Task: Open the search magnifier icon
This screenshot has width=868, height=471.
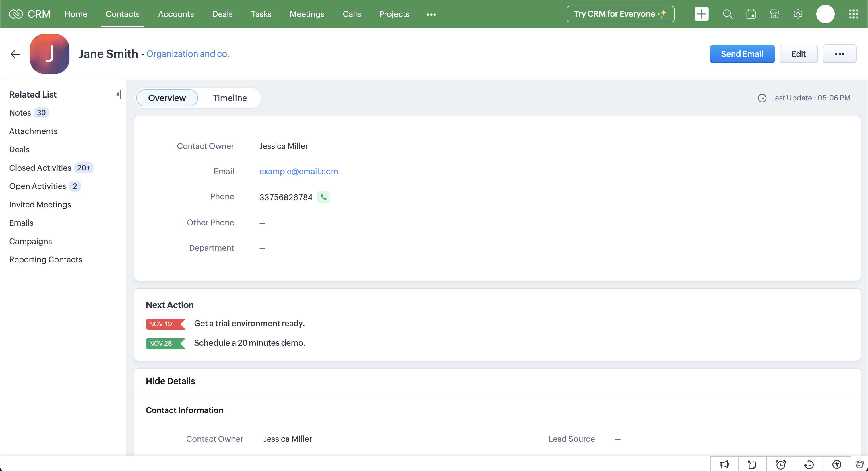Action: (x=727, y=14)
